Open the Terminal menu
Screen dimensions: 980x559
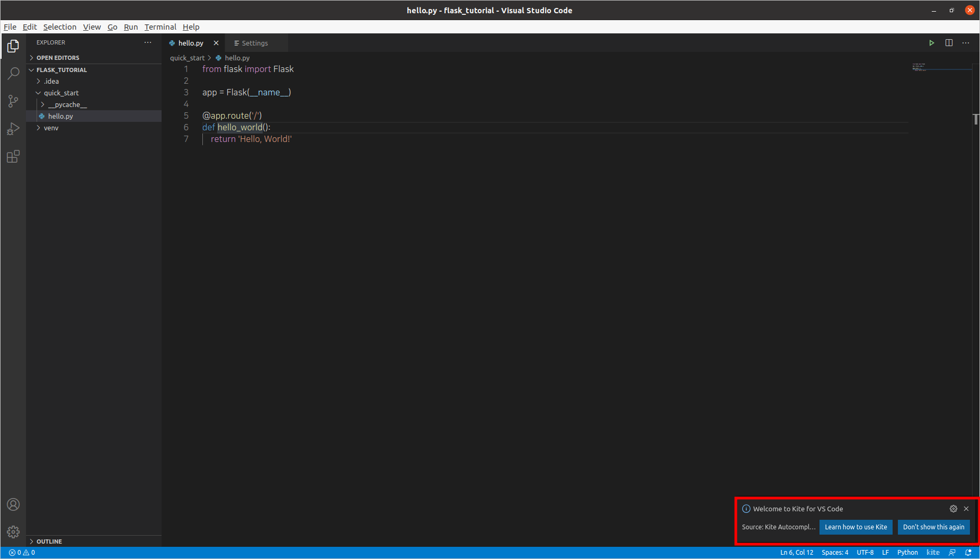coord(161,27)
